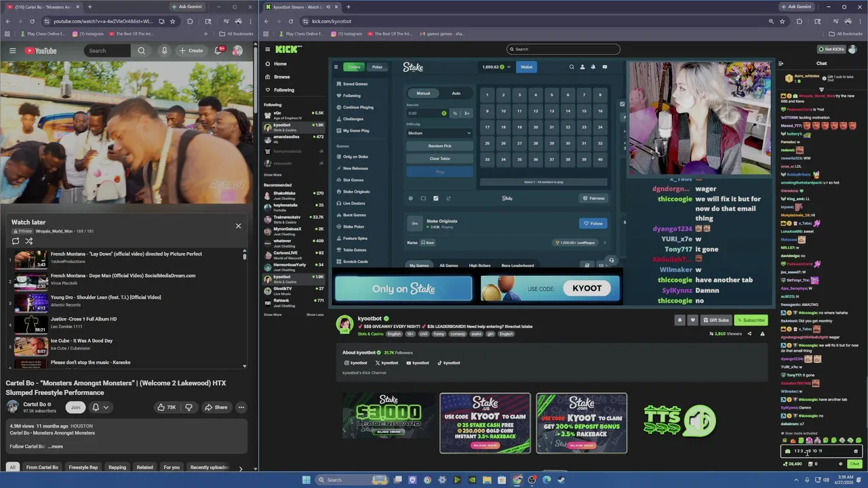
Task: Open more actions under the YouTube video
Action: click(241, 407)
